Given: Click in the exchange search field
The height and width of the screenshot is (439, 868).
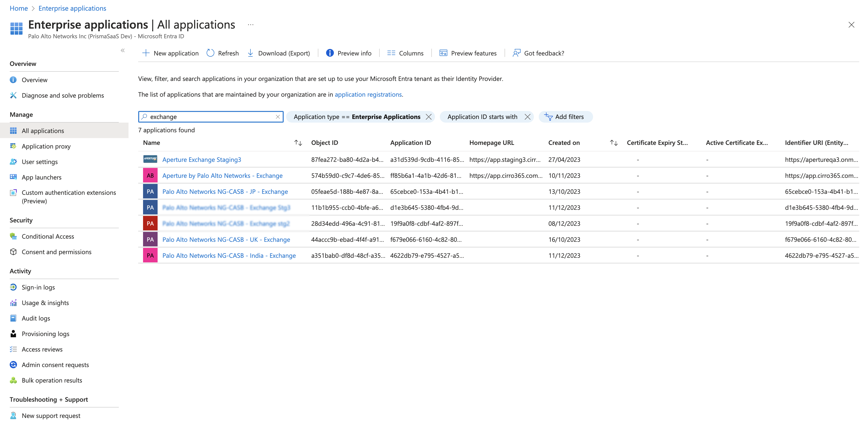Looking at the screenshot, I should click(x=209, y=117).
